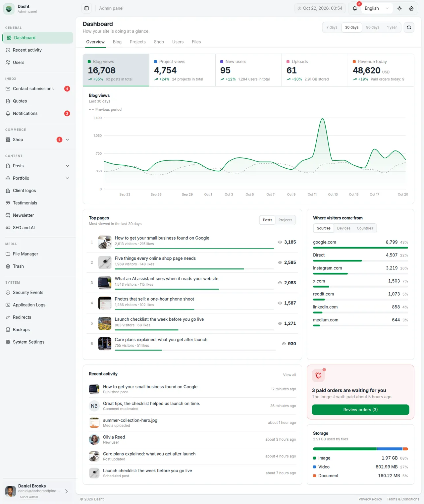
Task: Open thumbnail of Five things shop post
Action: point(105,262)
